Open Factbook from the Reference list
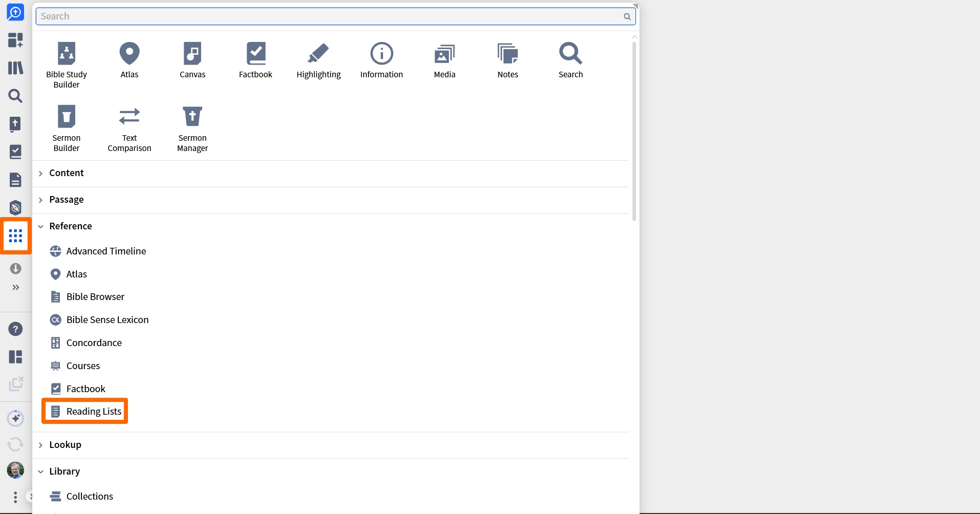The width and height of the screenshot is (980, 514). click(x=78, y=389)
